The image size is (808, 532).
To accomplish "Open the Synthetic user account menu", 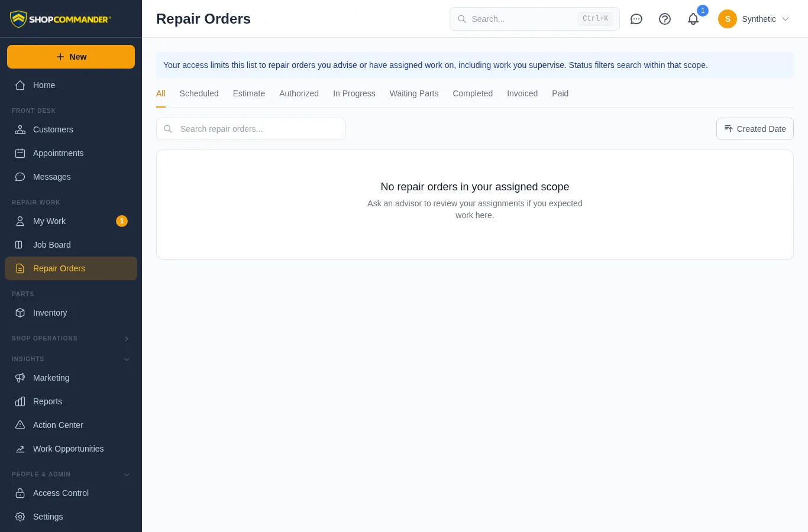I will [x=754, y=19].
